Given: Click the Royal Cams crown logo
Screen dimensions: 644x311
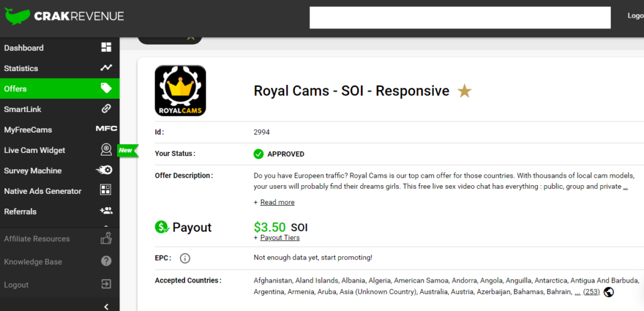Looking at the screenshot, I should (180, 91).
